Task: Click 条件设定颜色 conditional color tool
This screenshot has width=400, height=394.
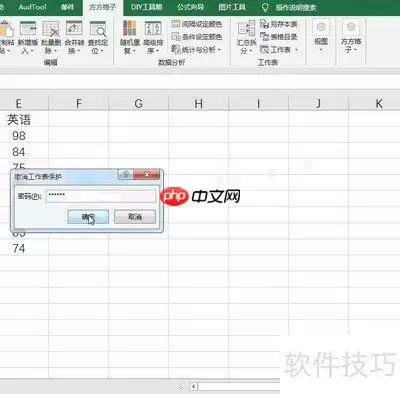Action: click(x=196, y=37)
